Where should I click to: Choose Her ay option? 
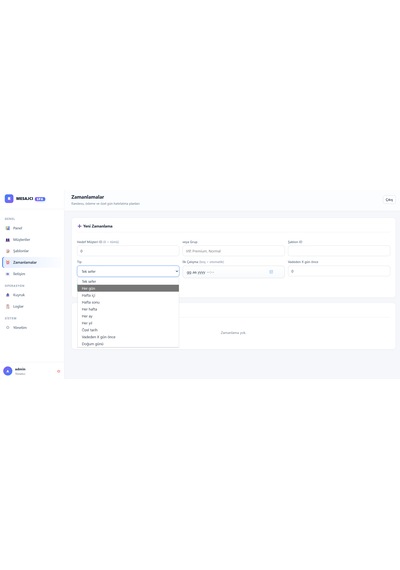(x=128, y=316)
